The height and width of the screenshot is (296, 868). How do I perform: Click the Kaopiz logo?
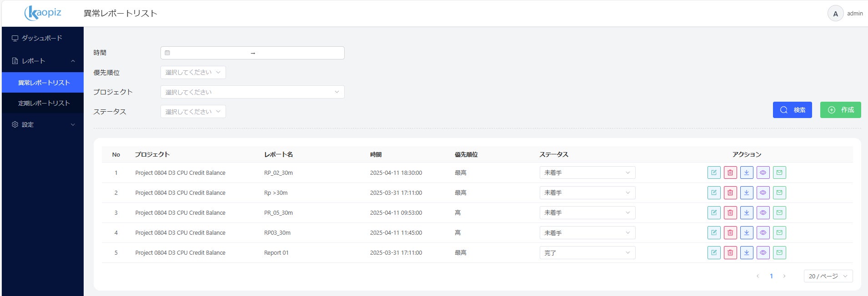pos(43,13)
